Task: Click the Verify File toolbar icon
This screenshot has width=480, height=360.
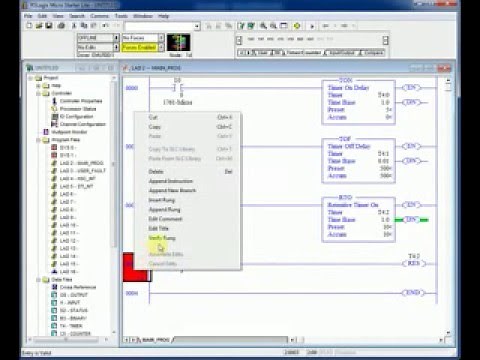Action: tap(241, 26)
